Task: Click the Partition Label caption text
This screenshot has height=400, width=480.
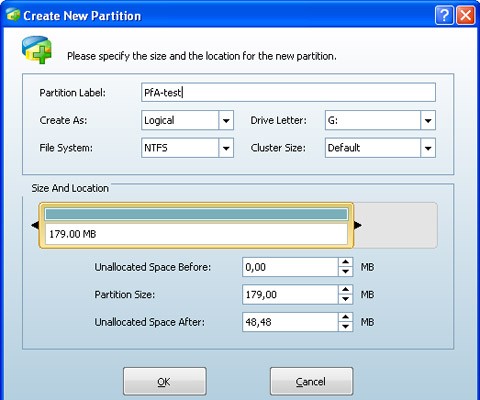Action: tap(72, 93)
